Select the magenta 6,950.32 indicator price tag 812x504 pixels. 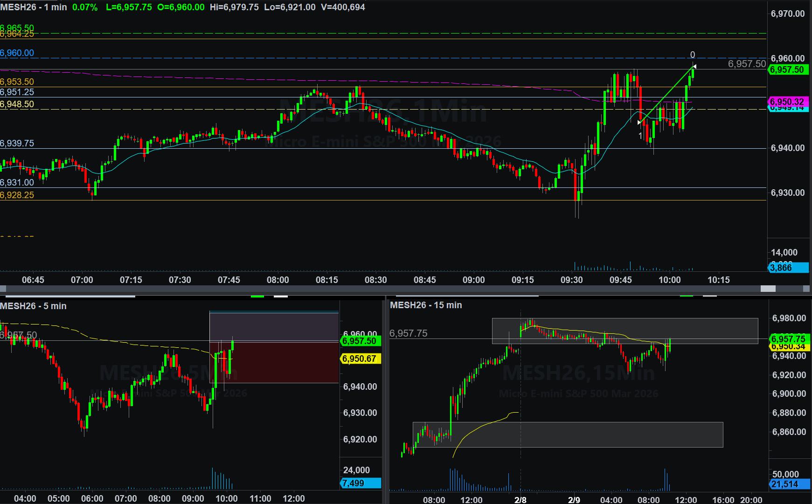point(787,102)
